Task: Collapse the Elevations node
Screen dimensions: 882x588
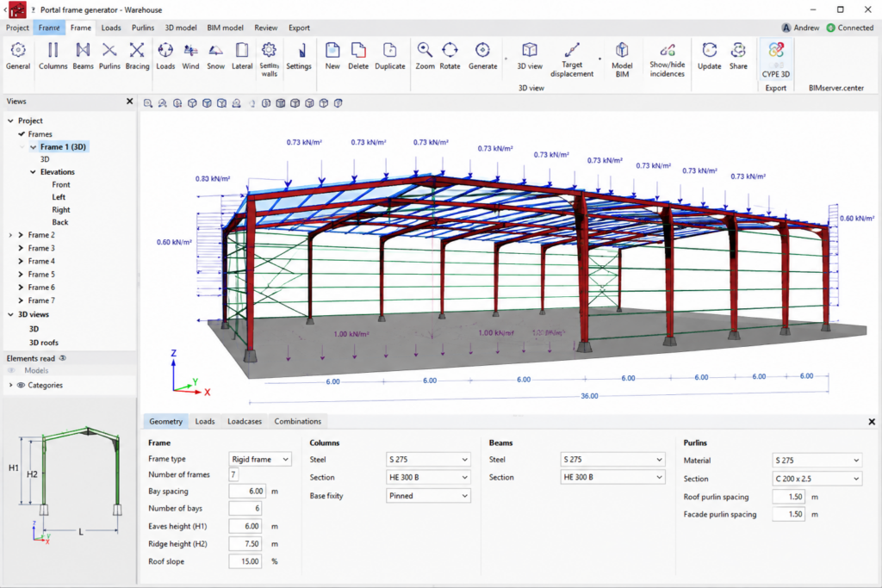Action: [x=34, y=172]
